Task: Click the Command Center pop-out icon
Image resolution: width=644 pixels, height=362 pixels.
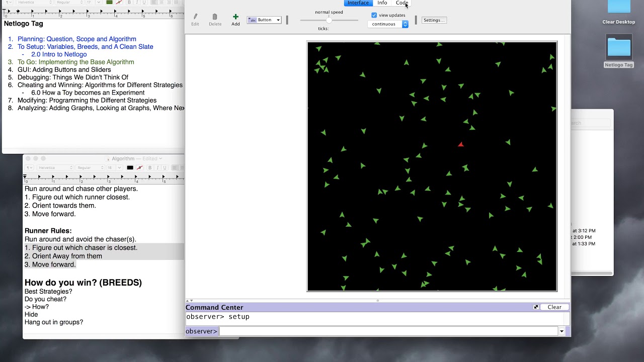Action: coord(536,307)
